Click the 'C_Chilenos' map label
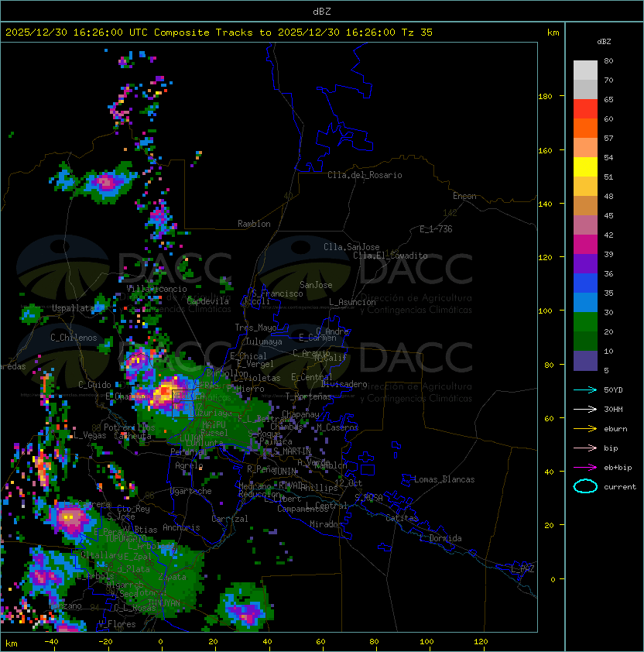Screen dimensions: 644x652 click(74, 338)
